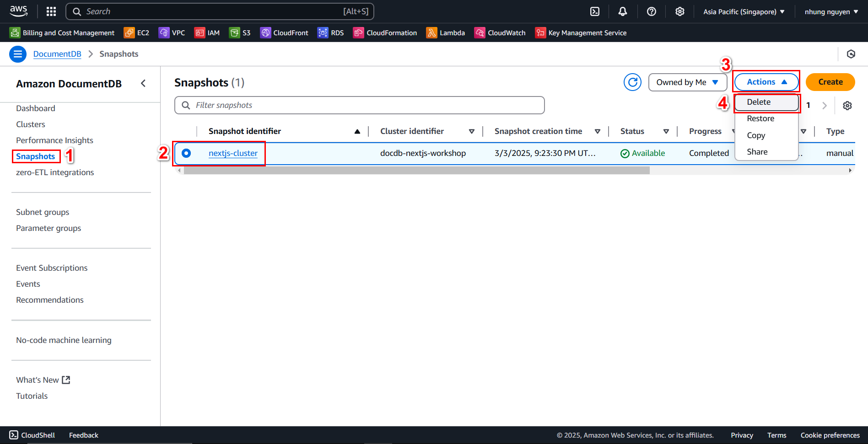Go to IAM service shortcut

tap(207, 33)
